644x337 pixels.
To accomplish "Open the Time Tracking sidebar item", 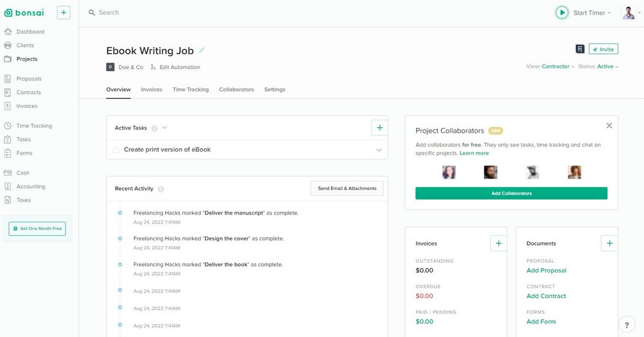I will [34, 126].
